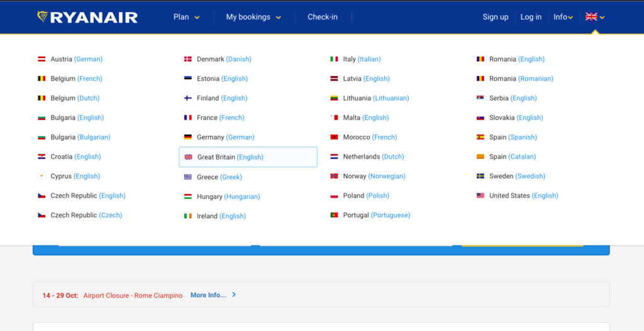The width and height of the screenshot is (644, 331).
Task: Select Poland (Polish)
Action: pos(366,196)
